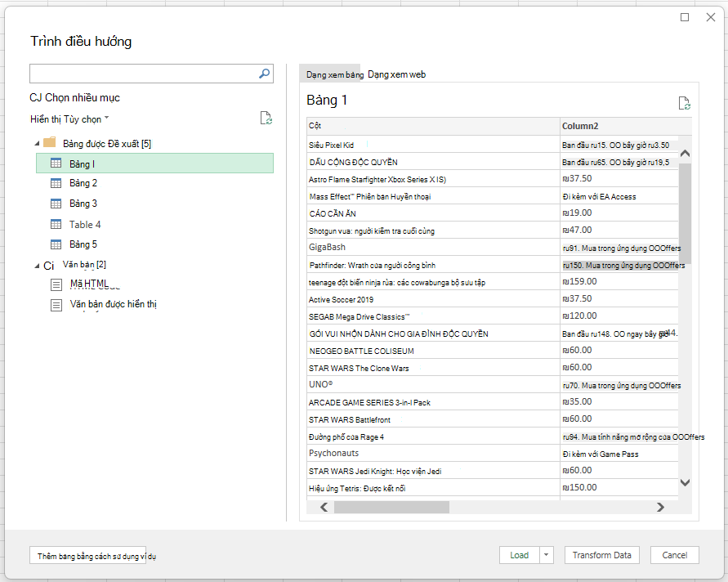Click the horizontal scroll right arrow
728x582 pixels.
[x=661, y=508]
